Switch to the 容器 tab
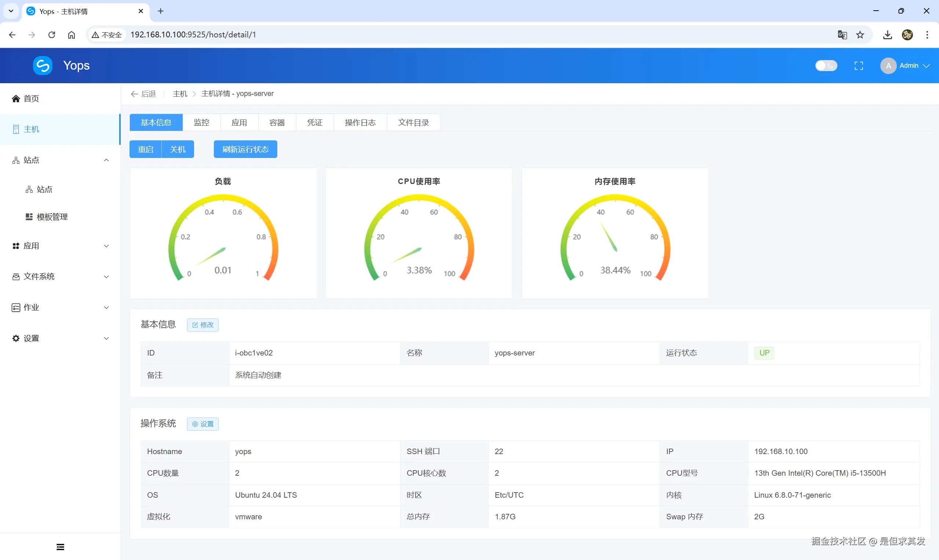This screenshot has width=939, height=560. tap(277, 123)
